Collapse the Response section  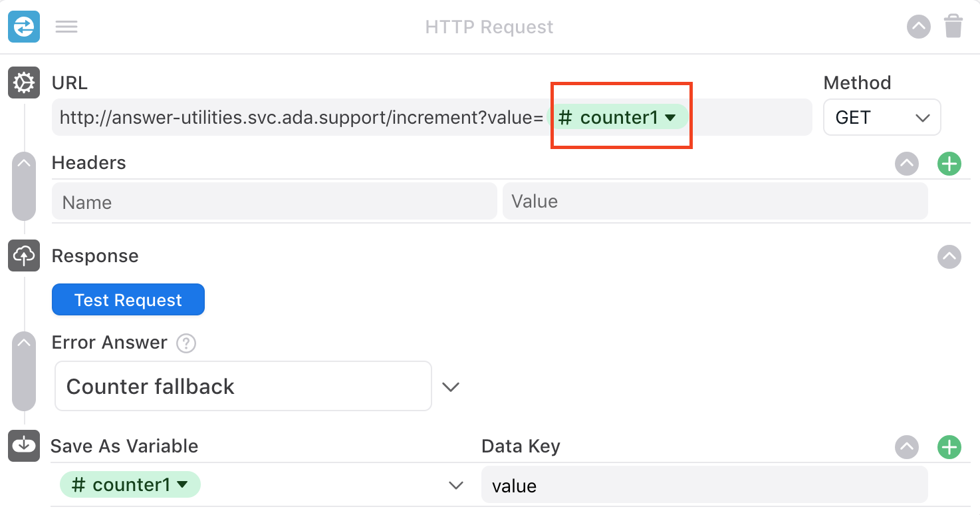click(x=949, y=256)
